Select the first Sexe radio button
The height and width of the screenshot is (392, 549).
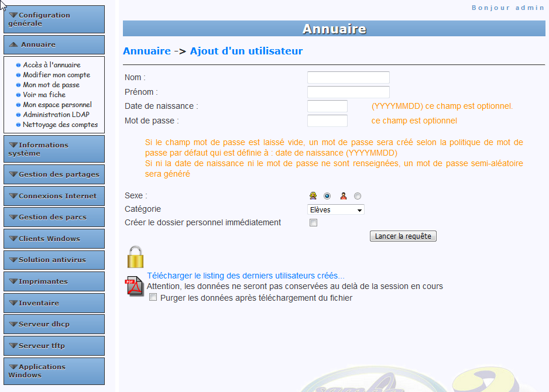point(327,196)
